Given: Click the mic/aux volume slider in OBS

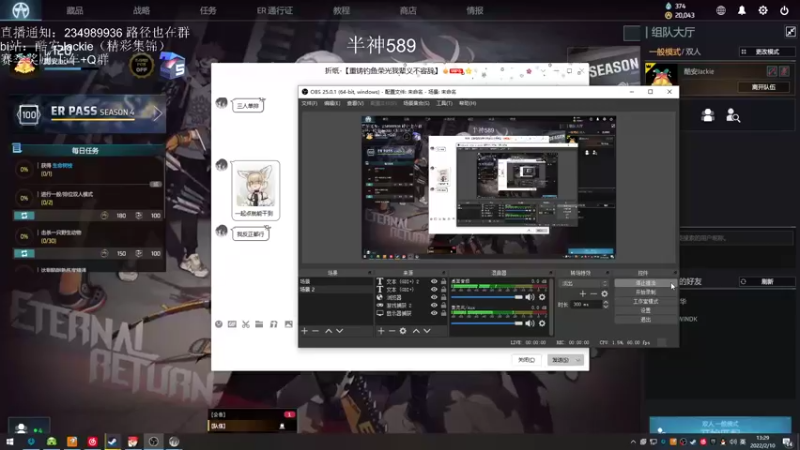Looking at the screenshot, I should pos(487,323).
